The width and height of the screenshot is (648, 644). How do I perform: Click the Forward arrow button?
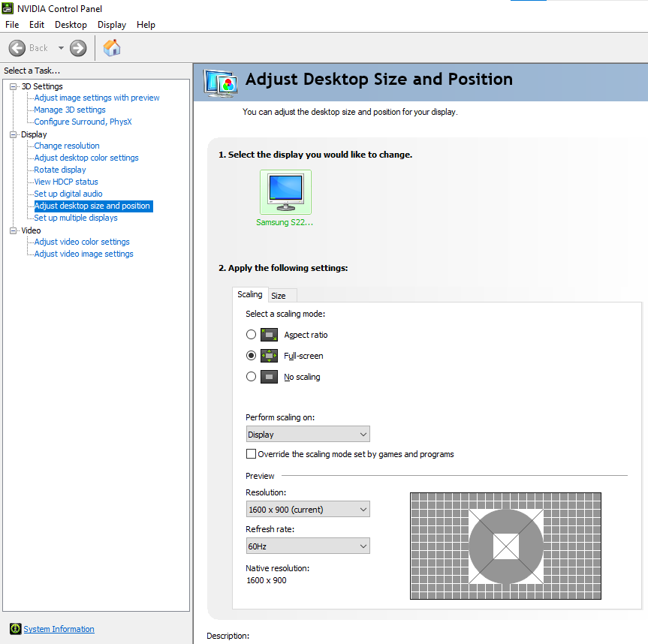(x=78, y=48)
